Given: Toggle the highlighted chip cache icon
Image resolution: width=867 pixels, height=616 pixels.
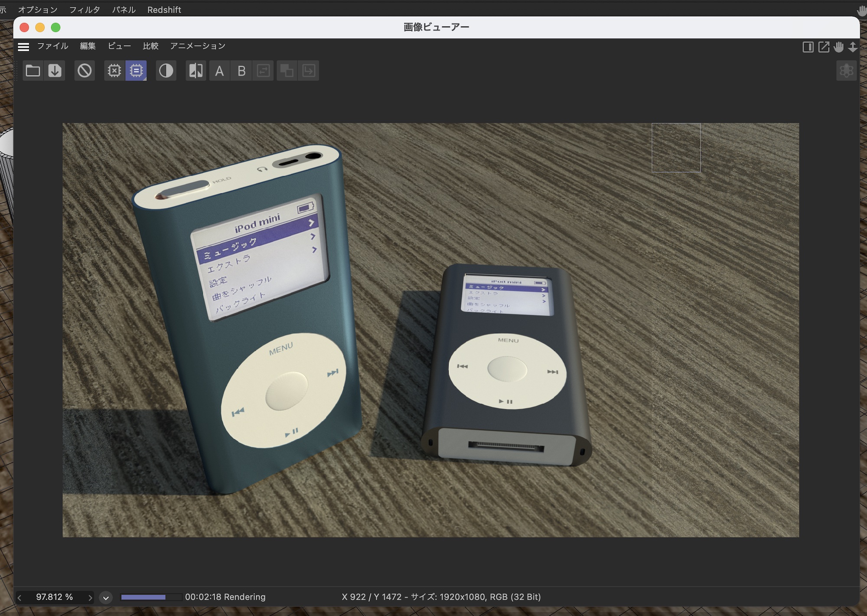Looking at the screenshot, I should pyautogui.click(x=136, y=71).
